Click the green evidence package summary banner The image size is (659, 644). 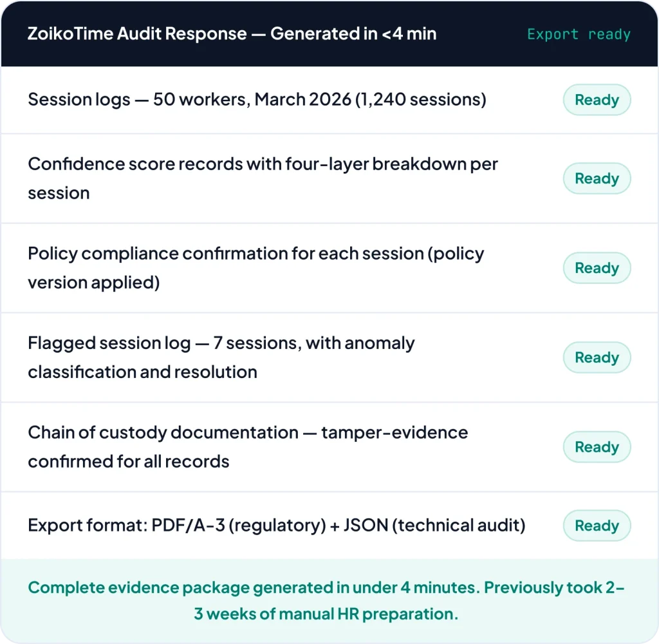(326, 600)
